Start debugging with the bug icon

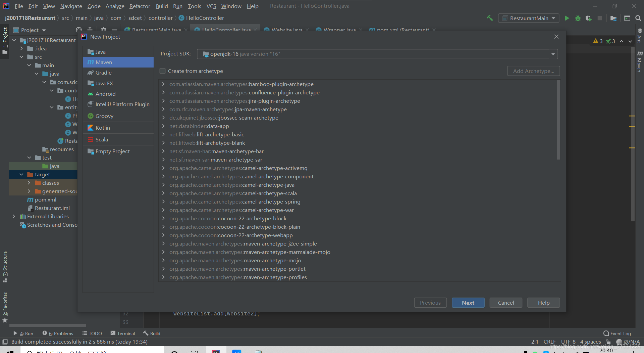click(x=578, y=18)
